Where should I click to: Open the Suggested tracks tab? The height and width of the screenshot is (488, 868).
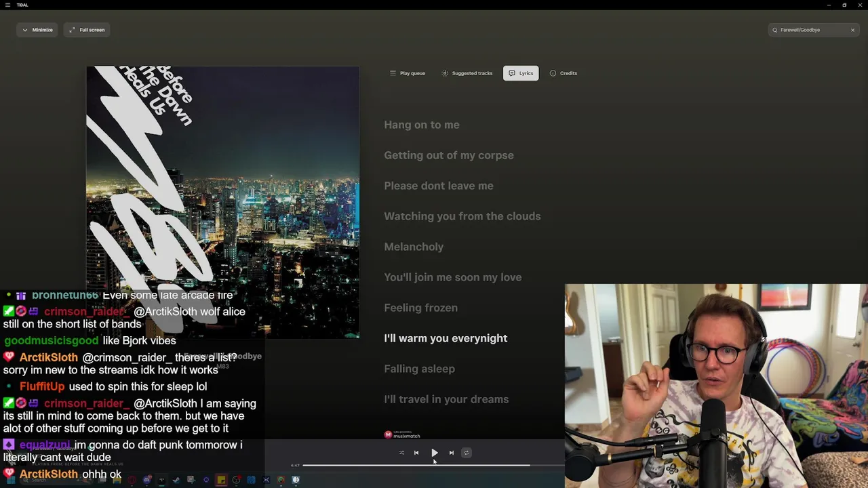[467, 73]
